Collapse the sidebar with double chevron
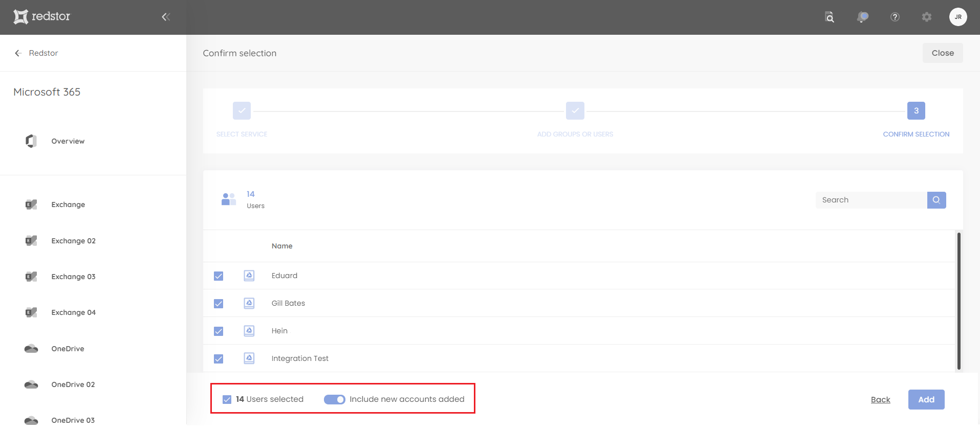The image size is (980, 431). 166,17
